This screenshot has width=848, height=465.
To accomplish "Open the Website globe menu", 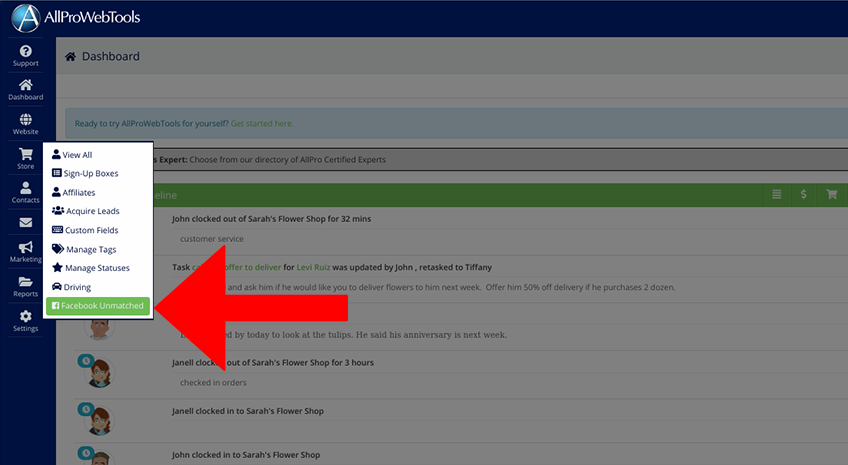I will pos(25,124).
